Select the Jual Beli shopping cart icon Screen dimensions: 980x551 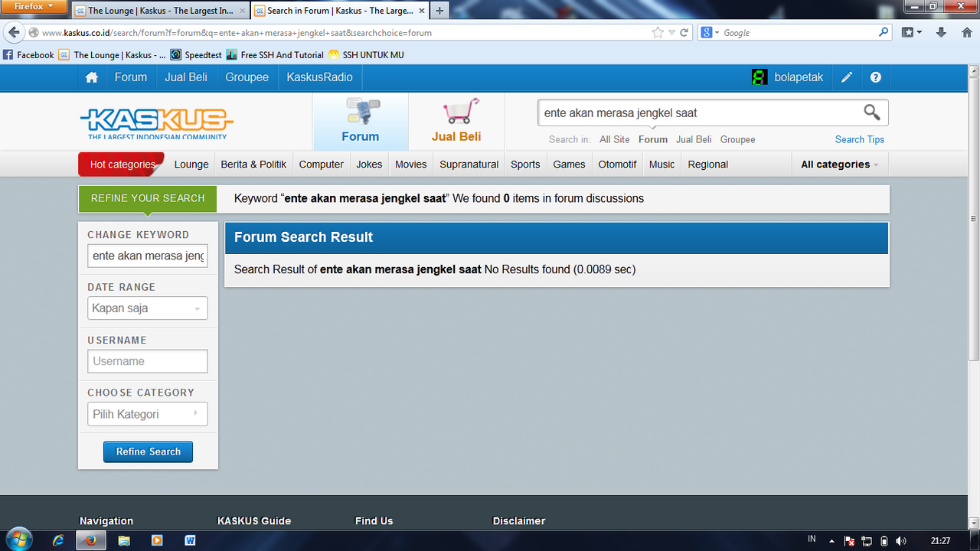coord(461,111)
